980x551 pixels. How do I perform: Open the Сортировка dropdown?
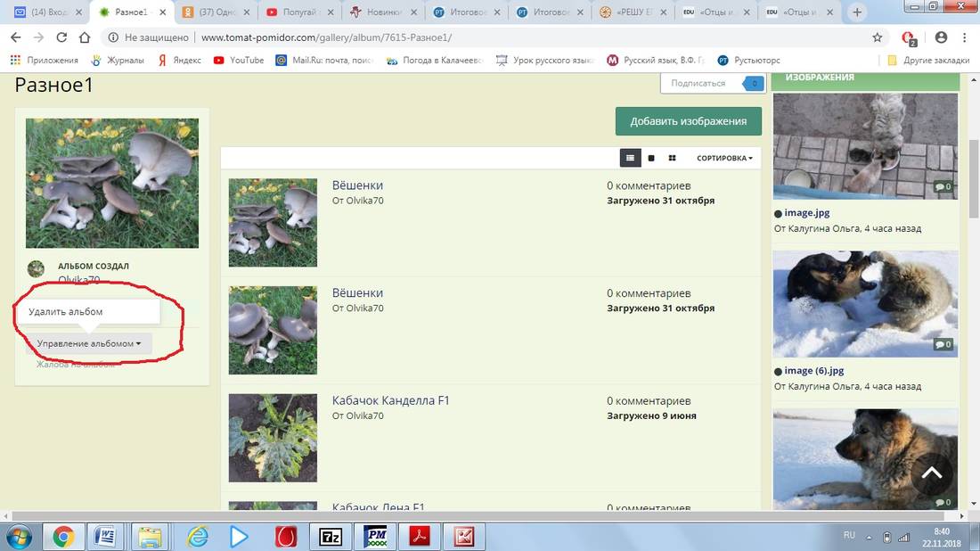(x=723, y=158)
